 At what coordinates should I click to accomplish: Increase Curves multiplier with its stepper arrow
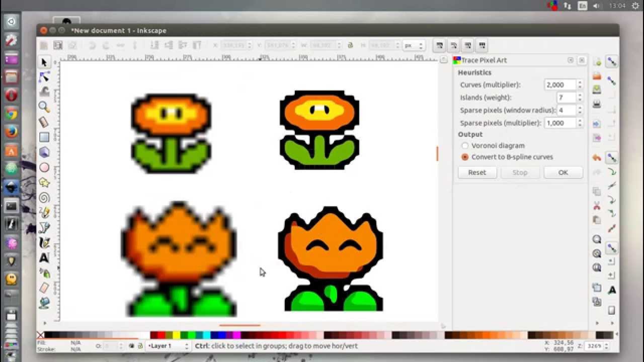point(580,82)
